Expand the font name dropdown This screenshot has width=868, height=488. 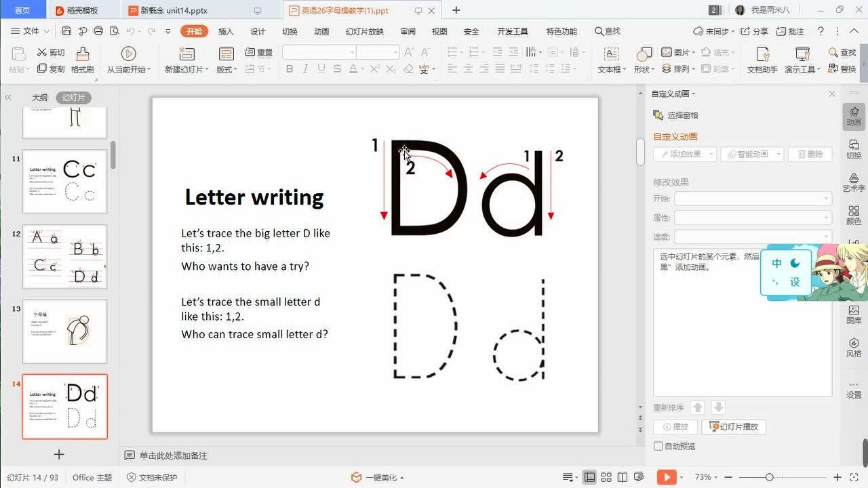(352, 52)
